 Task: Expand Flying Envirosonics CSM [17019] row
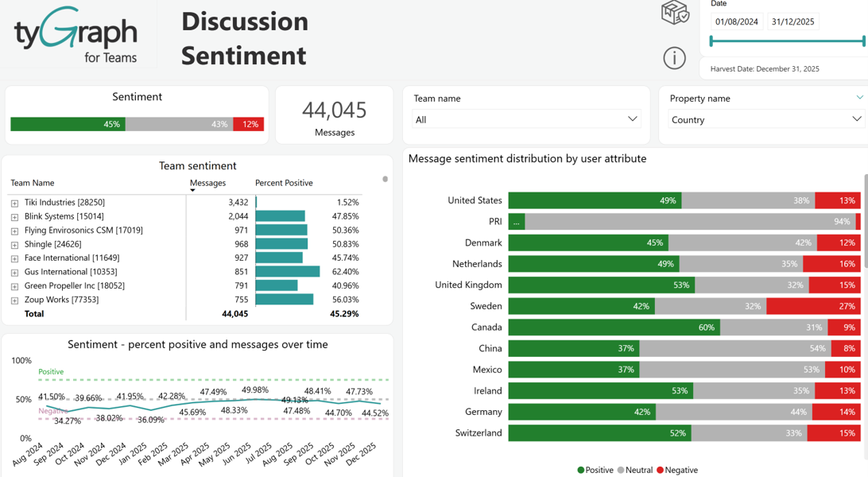coord(15,231)
